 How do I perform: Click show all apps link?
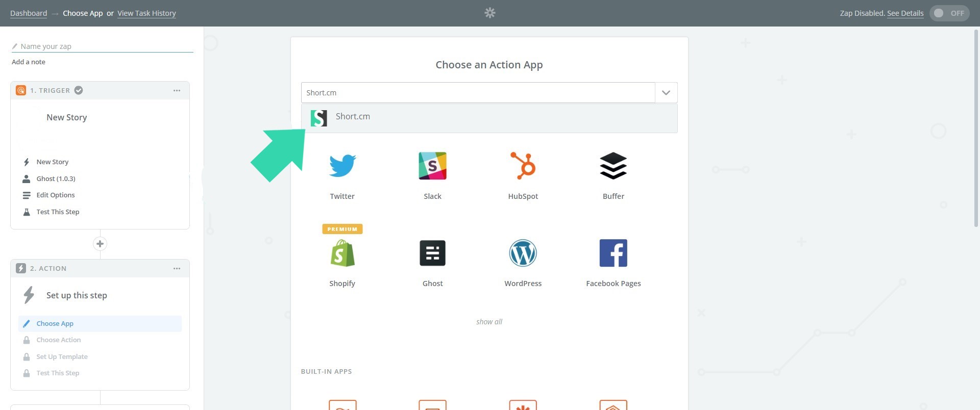click(x=489, y=322)
